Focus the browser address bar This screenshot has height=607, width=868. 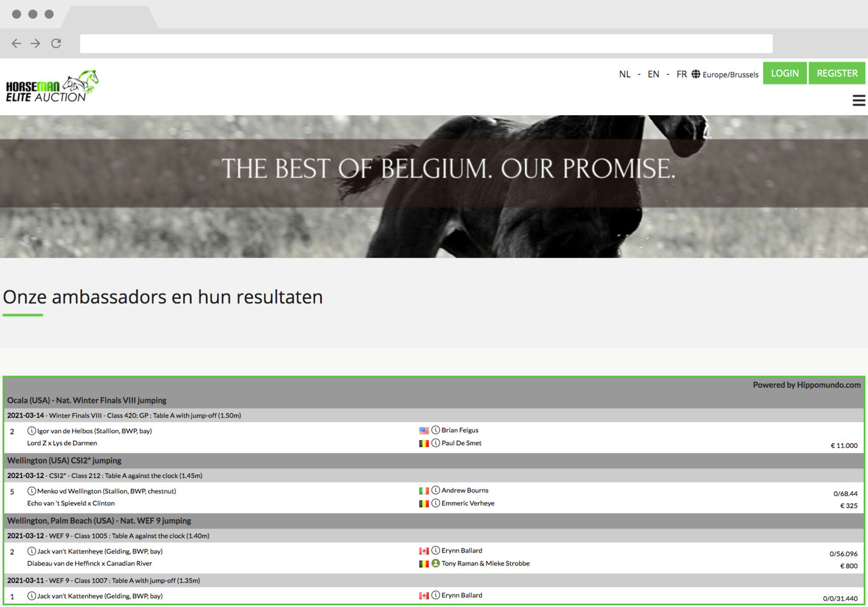coord(426,43)
